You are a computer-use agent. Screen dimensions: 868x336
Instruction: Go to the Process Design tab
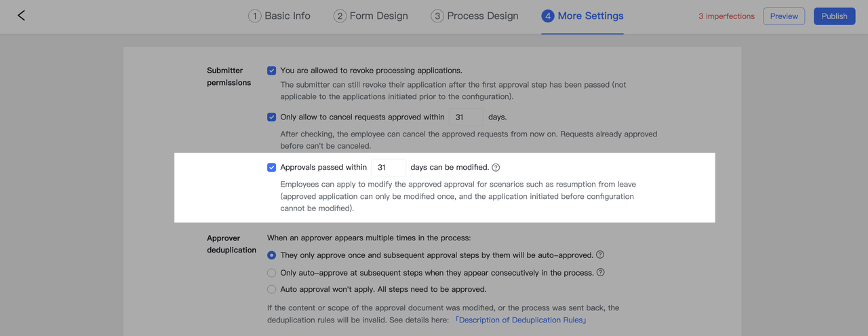[x=482, y=16]
